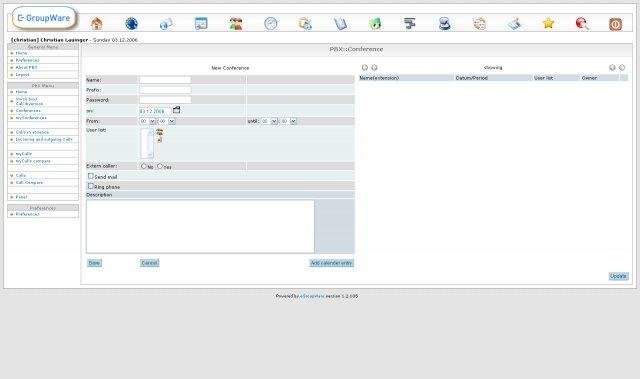Click the GroupWare logo

(44, 18)
